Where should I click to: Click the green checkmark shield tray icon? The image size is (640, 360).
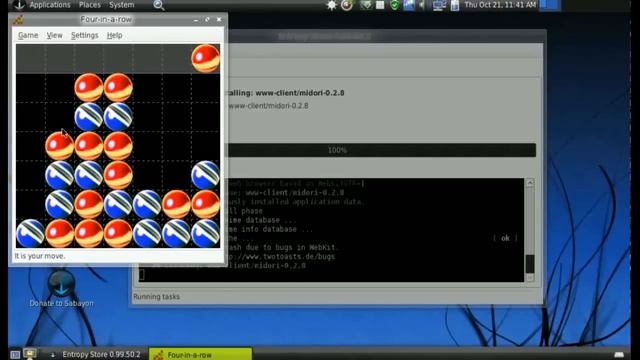(x=394, y=5)
